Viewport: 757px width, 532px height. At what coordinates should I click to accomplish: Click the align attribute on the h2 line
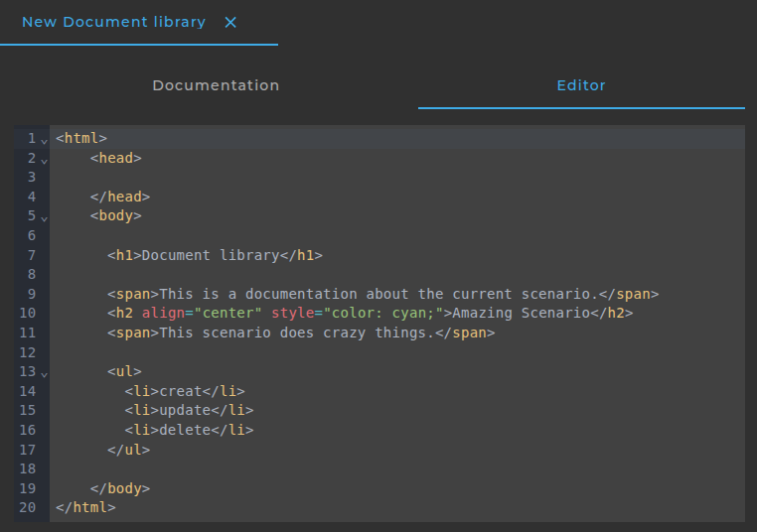[x=163, y=313]
